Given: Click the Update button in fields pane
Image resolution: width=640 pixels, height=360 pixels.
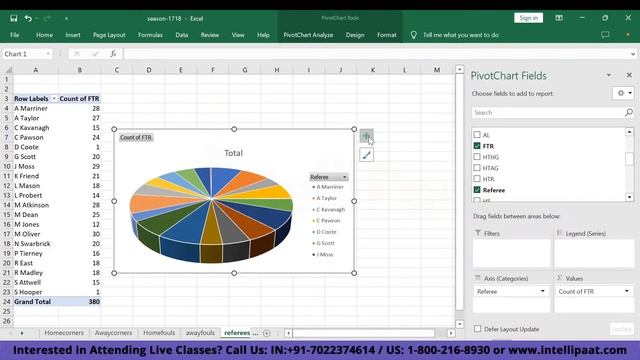Looking at the screenshot, I should pyautogui.click(x=622, y=329).
